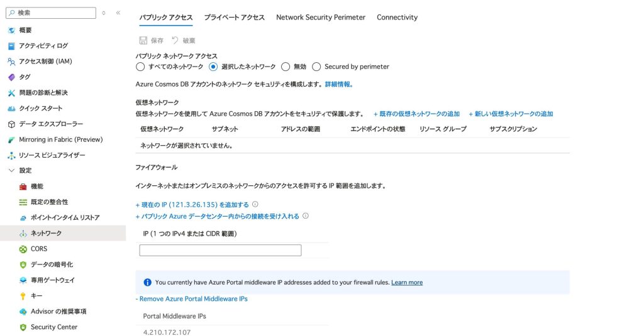The height and width of the screenshot is (336, 644).
Task: Click the CORS icon in sidebar
Action: click(x=23, y=249)
